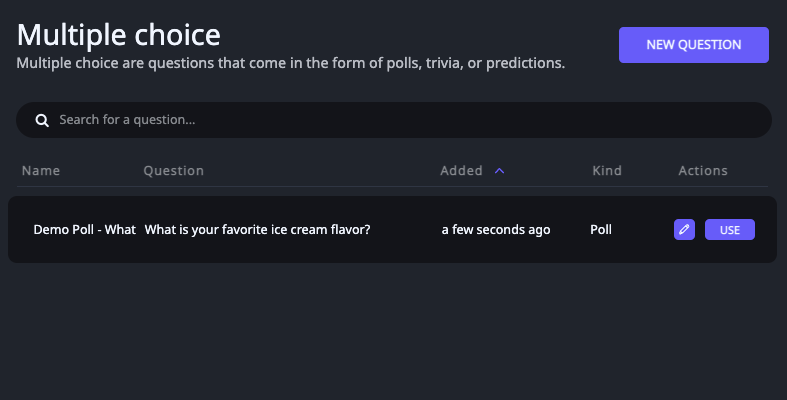The width and height of the screenshot is (787, 400).
Task: Focus the 'Search for a question...' field
Action: pyautogui.click(x=394, y=120)
